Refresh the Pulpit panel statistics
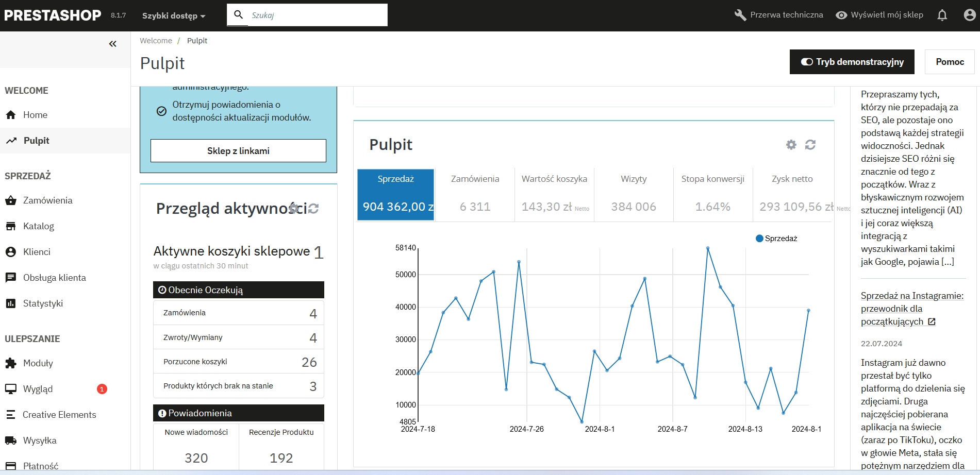 coord(810,145)
